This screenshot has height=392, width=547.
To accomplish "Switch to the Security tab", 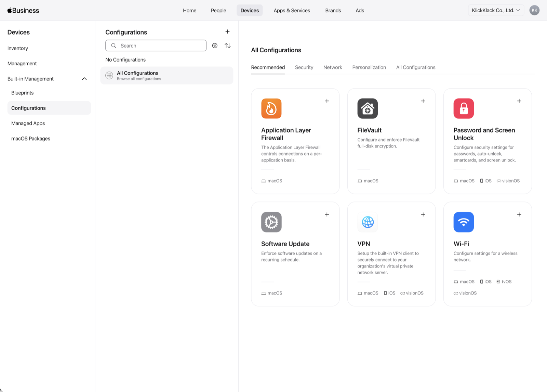I will [x=304, y=67].
